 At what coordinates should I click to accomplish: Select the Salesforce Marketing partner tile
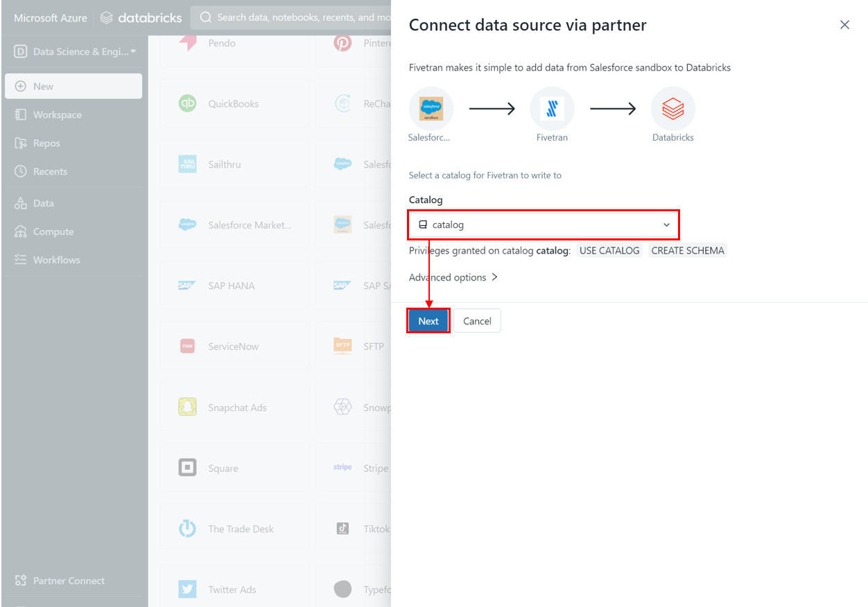pos(234,225)
